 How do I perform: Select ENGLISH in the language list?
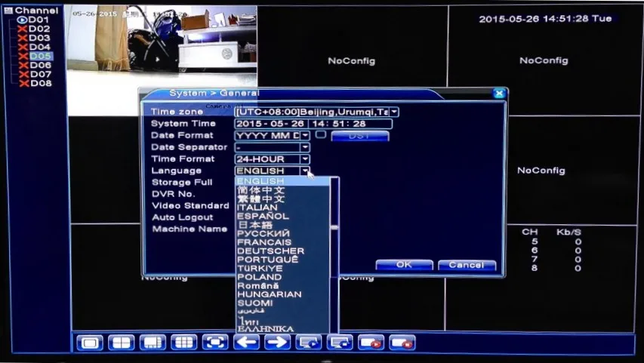pos(282,181)
